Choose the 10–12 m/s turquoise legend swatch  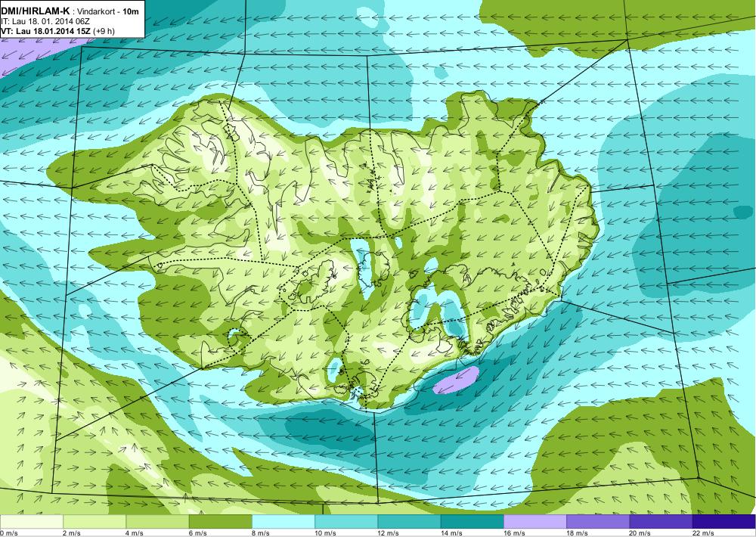[x=346, y=522]
